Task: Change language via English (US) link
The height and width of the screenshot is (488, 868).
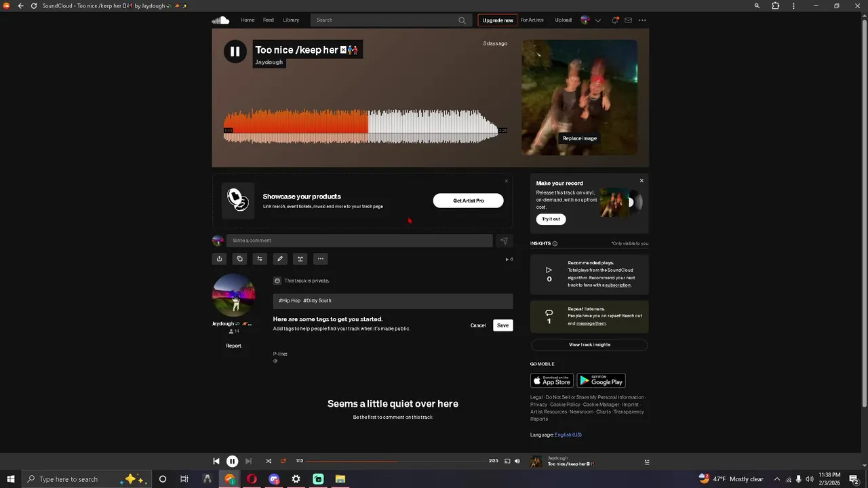Action: pos(568,435)
